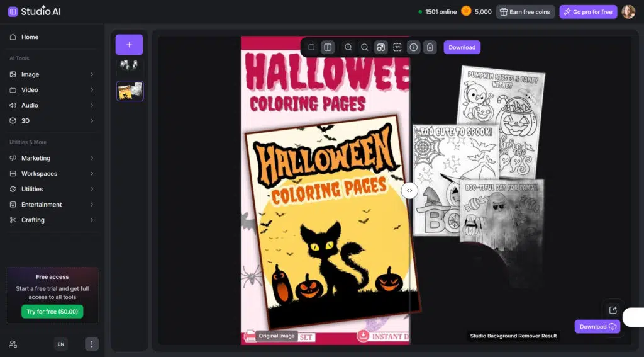Open the three-dot more options menu
The image size is (644, 357).
pyautogui.click(x=92, y=344)
